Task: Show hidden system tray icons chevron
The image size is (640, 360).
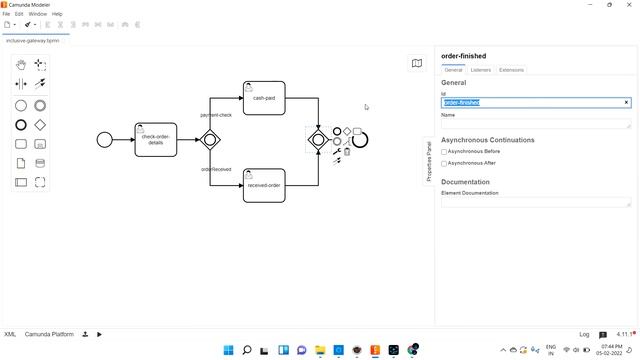Action: click(x=503, y=350)
